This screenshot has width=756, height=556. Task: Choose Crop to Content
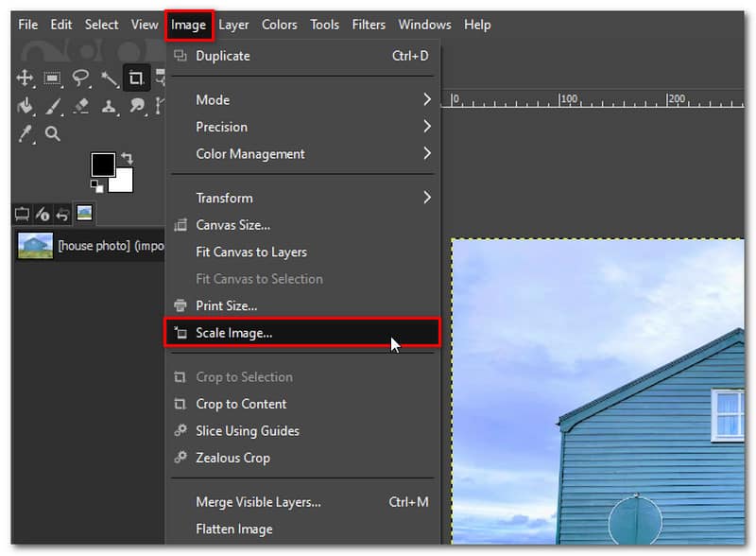pos(302,404)
